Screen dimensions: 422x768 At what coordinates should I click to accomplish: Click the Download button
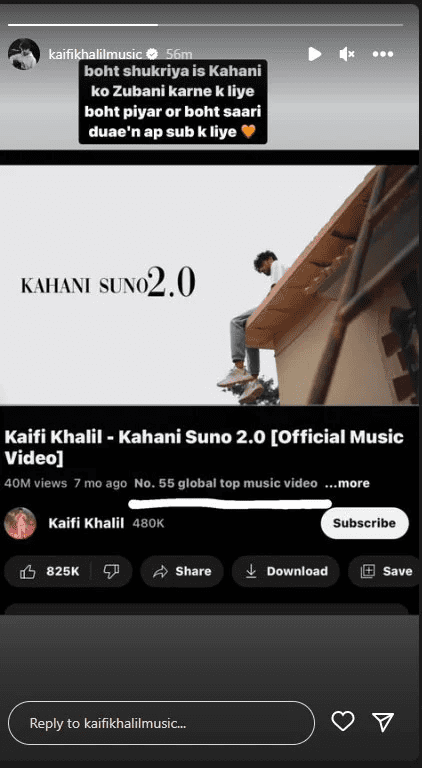(286, 571)
